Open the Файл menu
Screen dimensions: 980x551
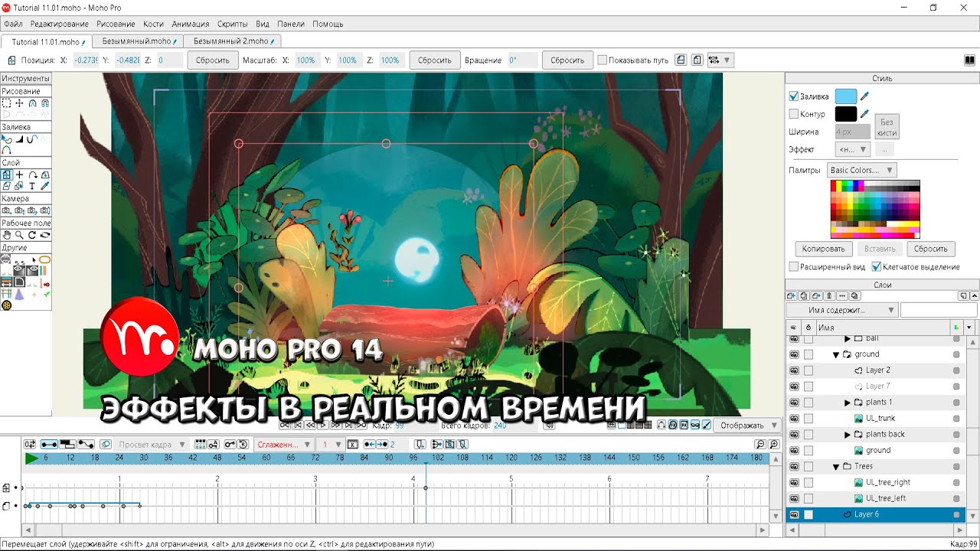[x=13, y=24]
